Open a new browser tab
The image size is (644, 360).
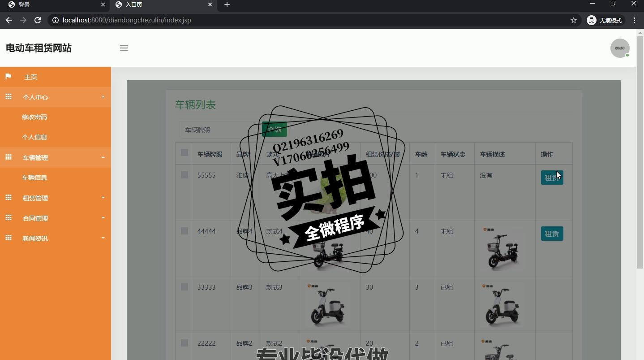tap(227, 5)
